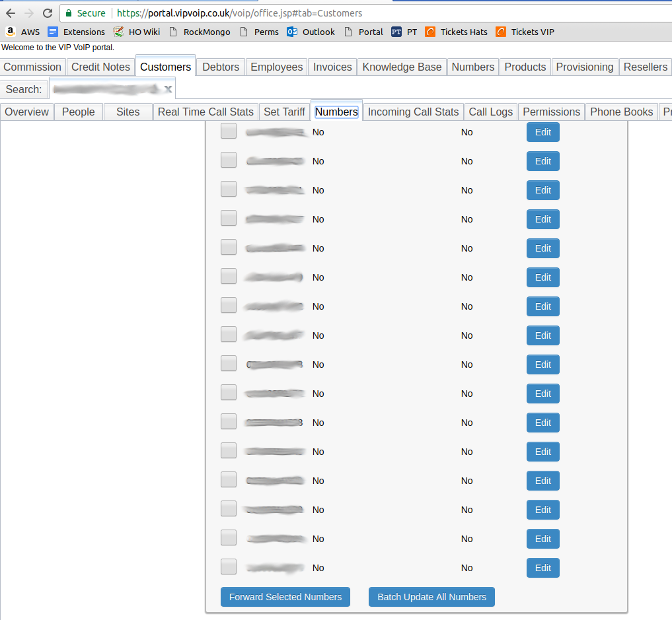Tick the first number row checkbox
The height and width of the screenshot is (620, 672).
pos(229,132)
